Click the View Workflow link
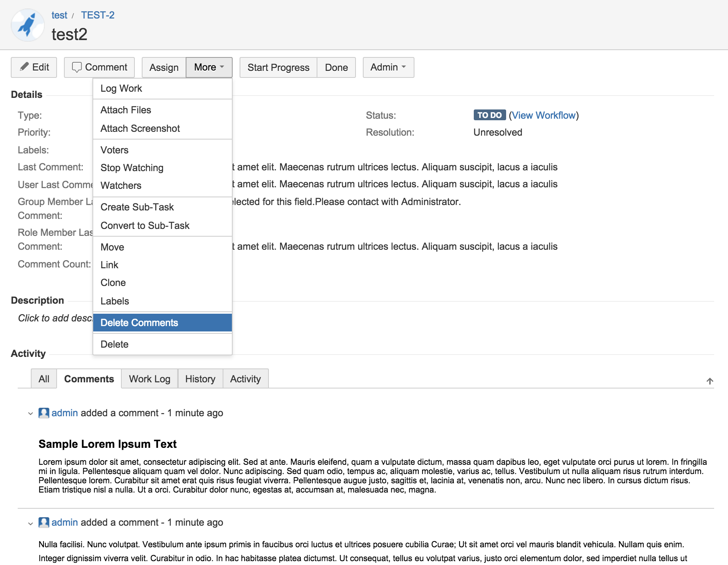This screenshot has height=565, width=728. pyautogui.click(x=543, y=115)
